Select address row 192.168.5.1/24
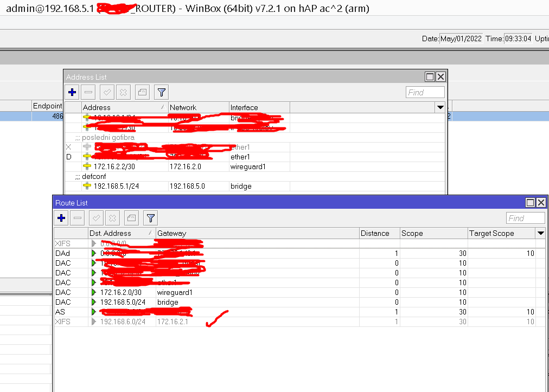The image size is (549, 392). click(254, 186)
